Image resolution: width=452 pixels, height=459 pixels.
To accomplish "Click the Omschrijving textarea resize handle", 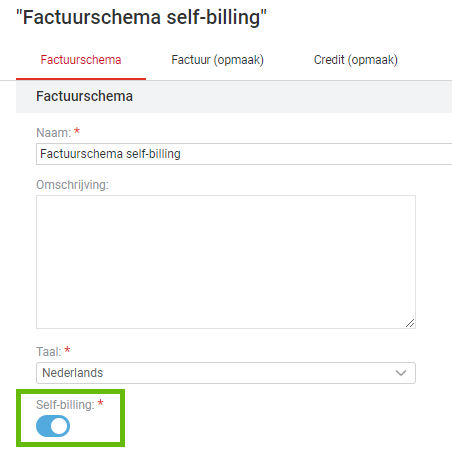I will click(410, 323).
